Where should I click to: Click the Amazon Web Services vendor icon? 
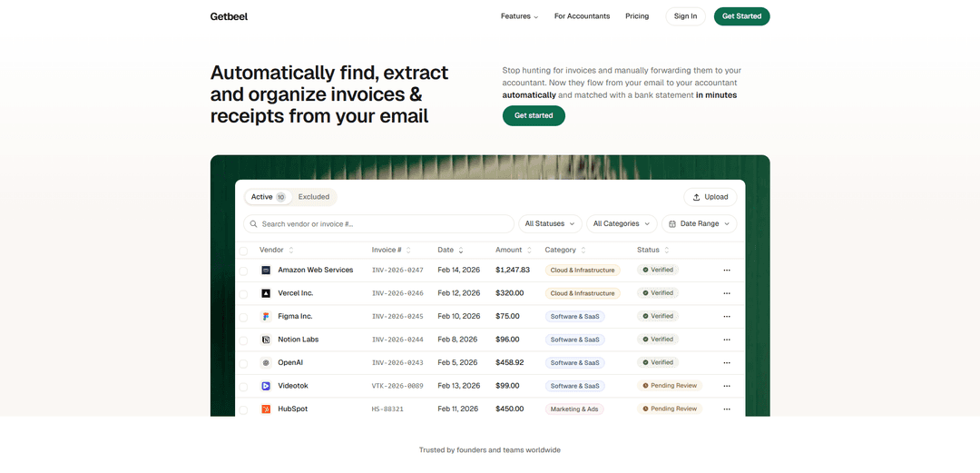pos(266,270)
